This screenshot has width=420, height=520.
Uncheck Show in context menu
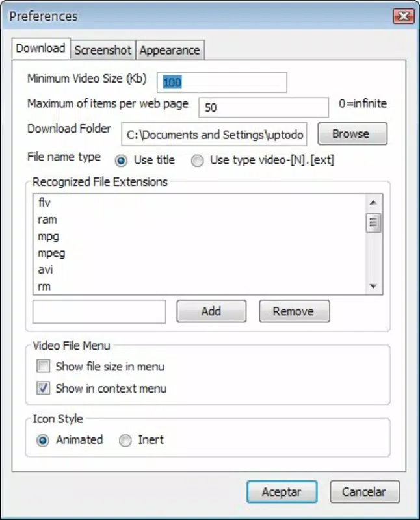44,388
